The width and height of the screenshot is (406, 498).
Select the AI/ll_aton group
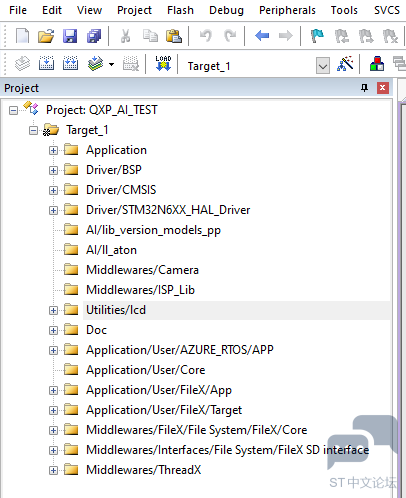[x=111, y=250]
